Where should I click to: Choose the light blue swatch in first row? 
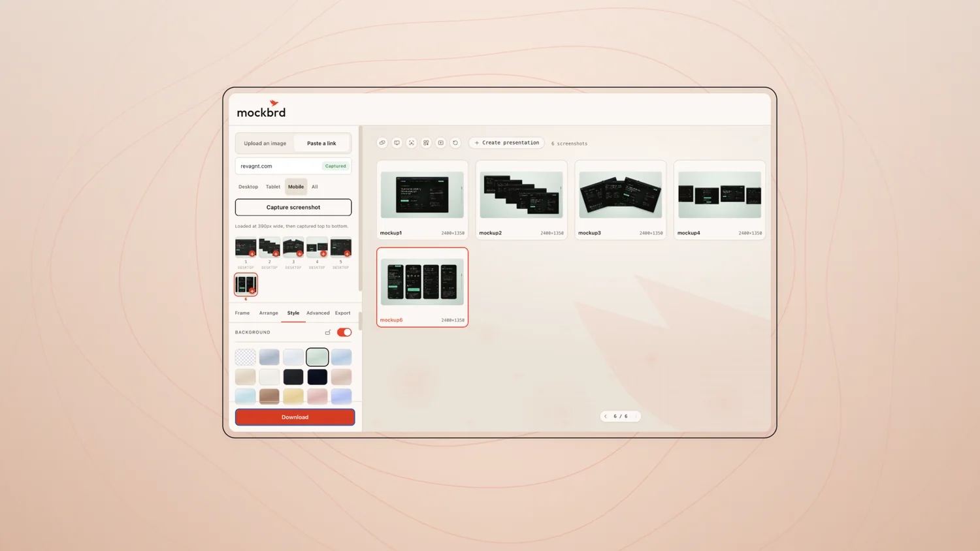(341, 357)
